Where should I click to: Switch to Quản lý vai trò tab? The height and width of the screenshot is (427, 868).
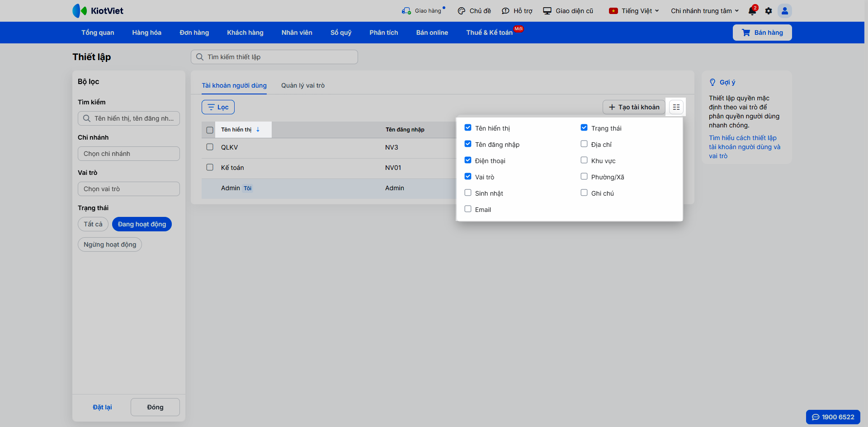tap(303, 85)
